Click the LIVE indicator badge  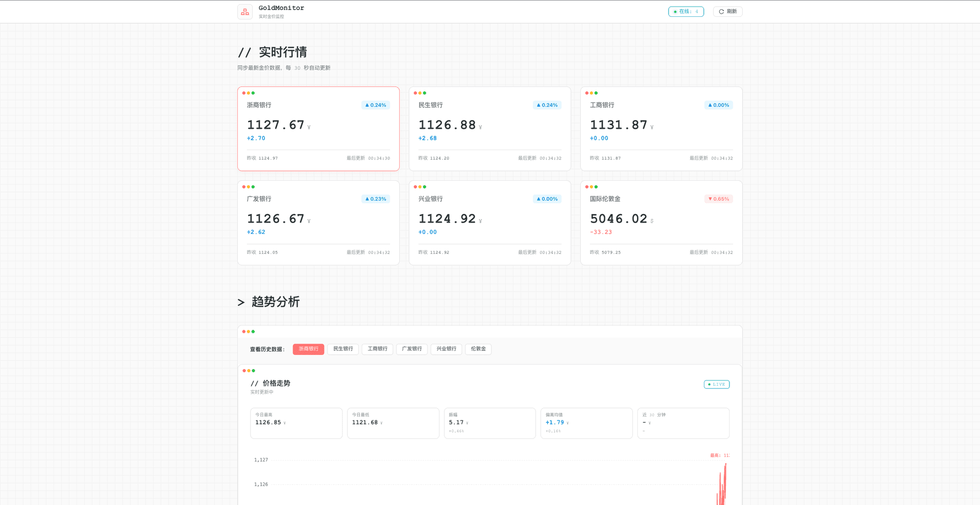tap(716, 384)
